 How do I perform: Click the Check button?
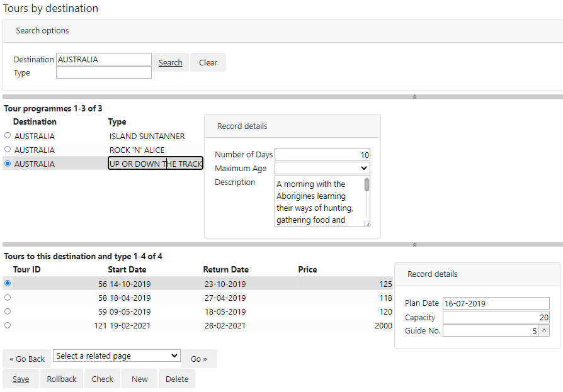click(102, 379)
